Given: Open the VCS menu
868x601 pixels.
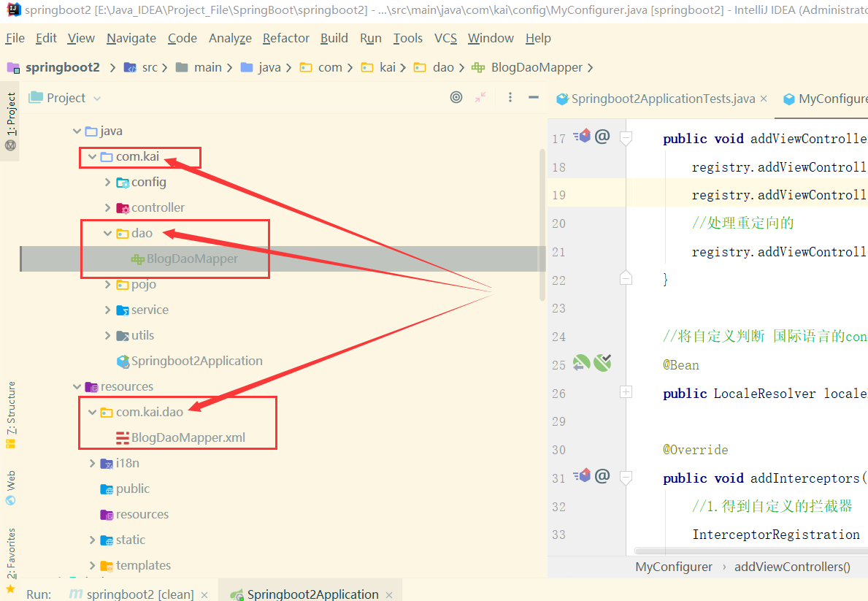Looking at the screenshot, I should tap(445, 38).
